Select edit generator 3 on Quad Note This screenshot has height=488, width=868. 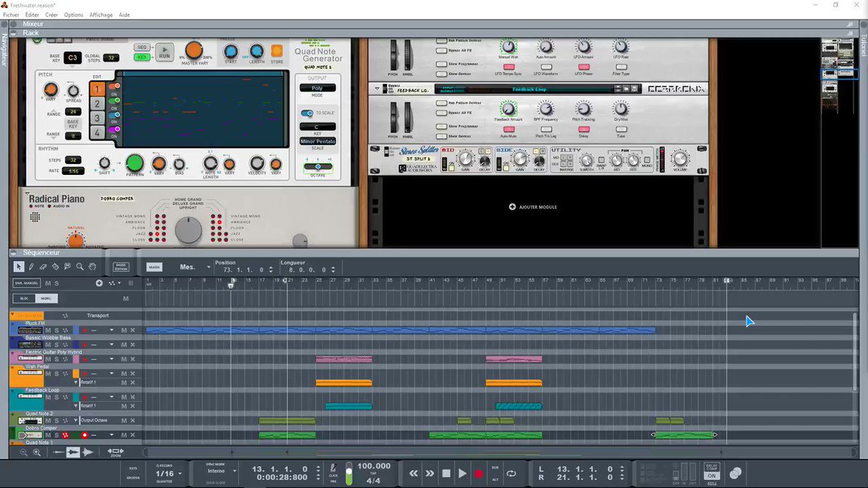(x=97, y=119)
